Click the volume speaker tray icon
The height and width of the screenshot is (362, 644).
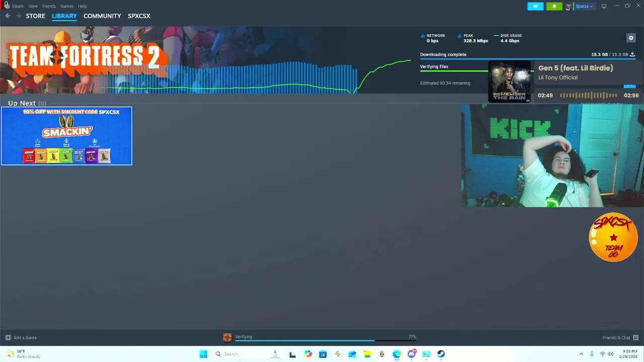point(611,354)
